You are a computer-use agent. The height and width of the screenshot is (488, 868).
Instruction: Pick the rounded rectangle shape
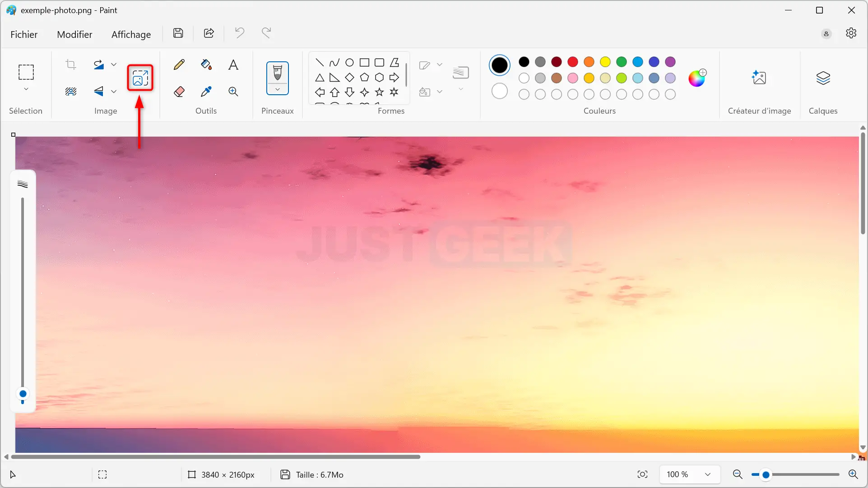(379, 63)
